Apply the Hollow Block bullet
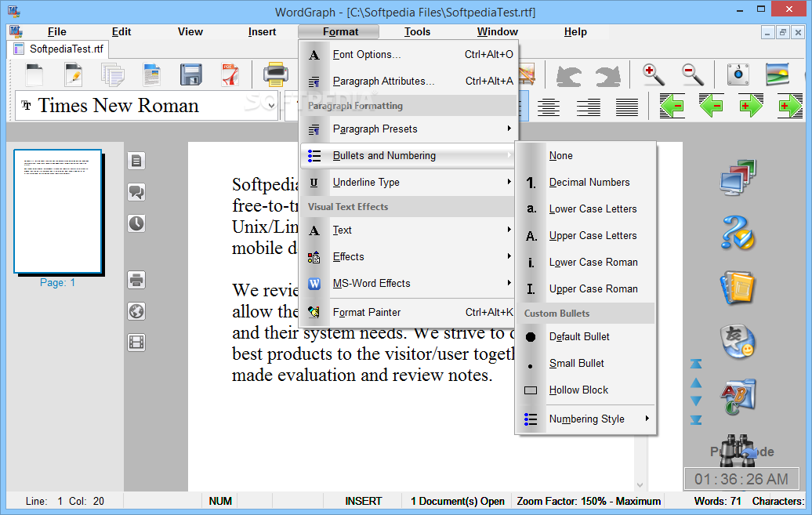Screen dimensions: 812x515 [586, 390]
